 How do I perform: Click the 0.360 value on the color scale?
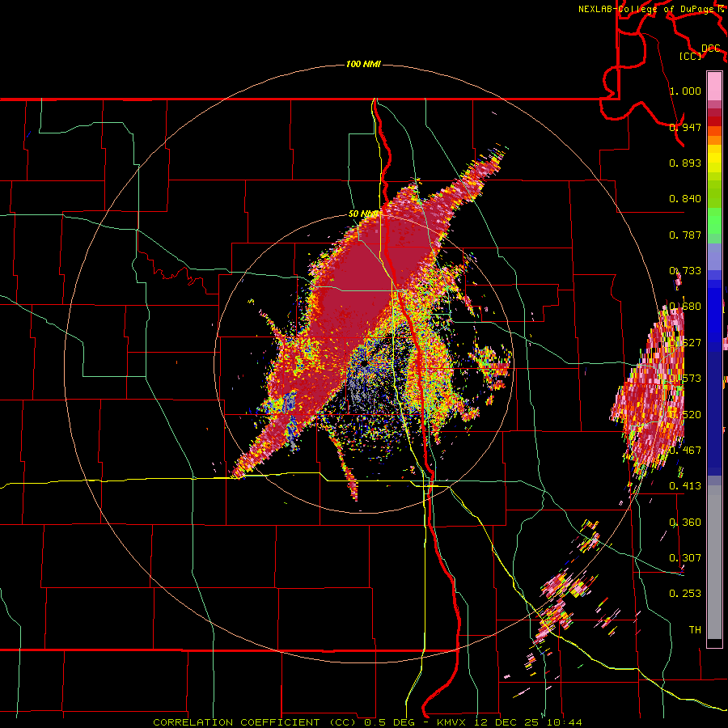point(685,522)
